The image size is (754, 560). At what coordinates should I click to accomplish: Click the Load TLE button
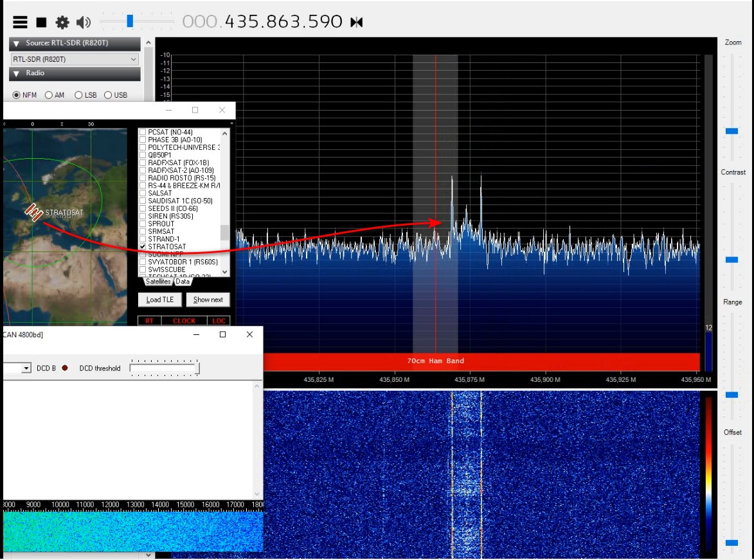[x=160, y=300]
